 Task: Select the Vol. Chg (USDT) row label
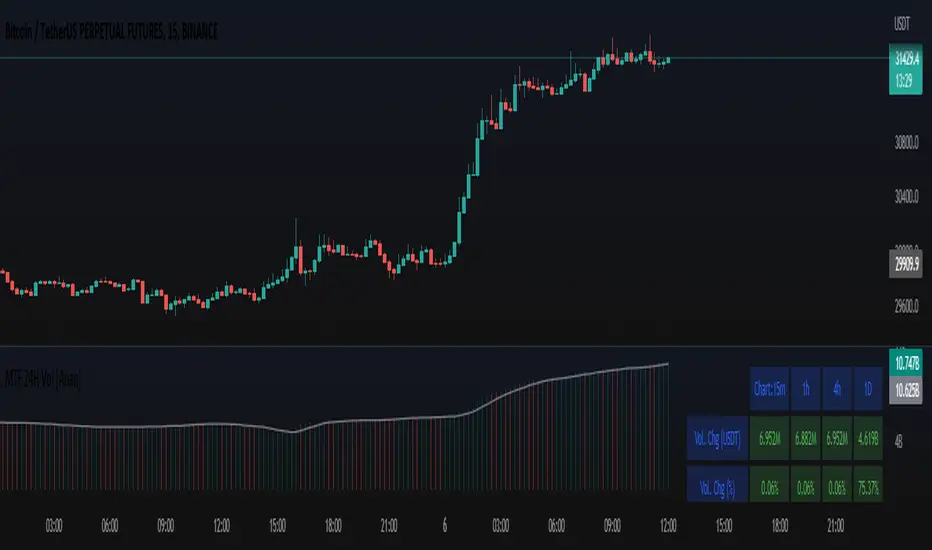pyautogui.click(x=717, y=437)
